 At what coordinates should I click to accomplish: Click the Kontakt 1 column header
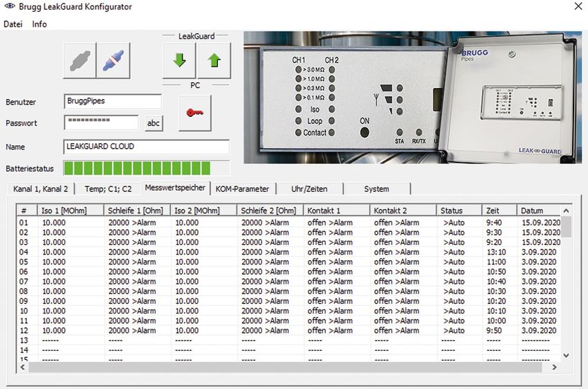click(x=336, y=211)
